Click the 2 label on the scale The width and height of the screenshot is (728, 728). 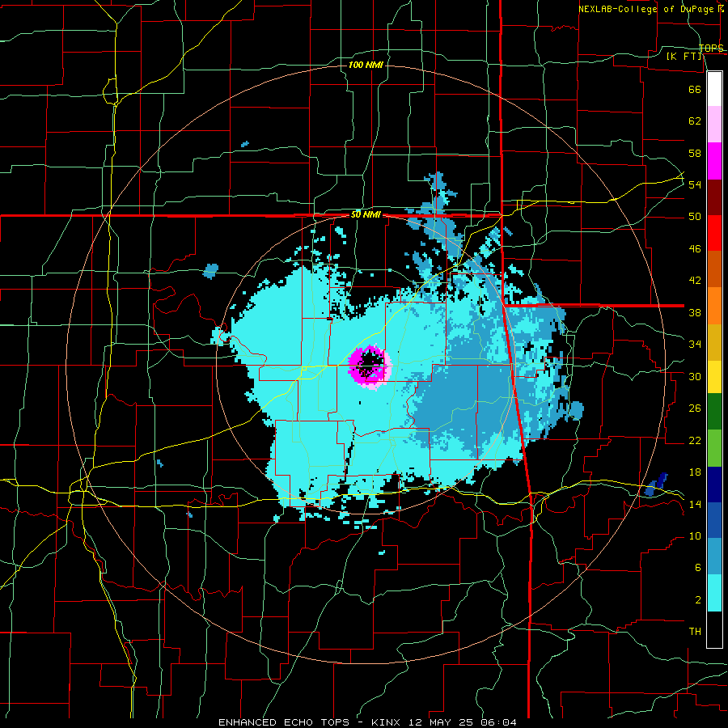point(698,600)
